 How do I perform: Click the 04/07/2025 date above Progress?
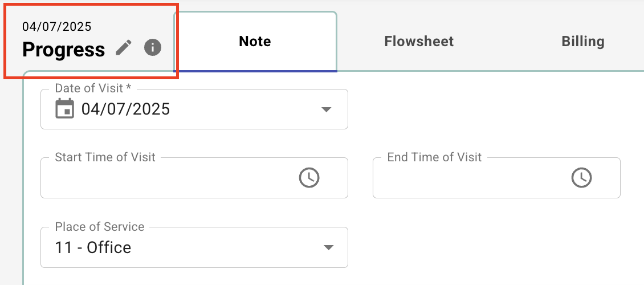pyautogui.click(x=56, y=27)
